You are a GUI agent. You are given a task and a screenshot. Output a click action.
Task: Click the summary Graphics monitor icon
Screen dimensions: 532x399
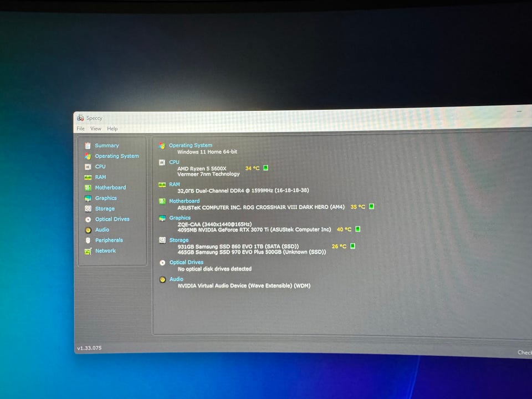tap(162, 218)
